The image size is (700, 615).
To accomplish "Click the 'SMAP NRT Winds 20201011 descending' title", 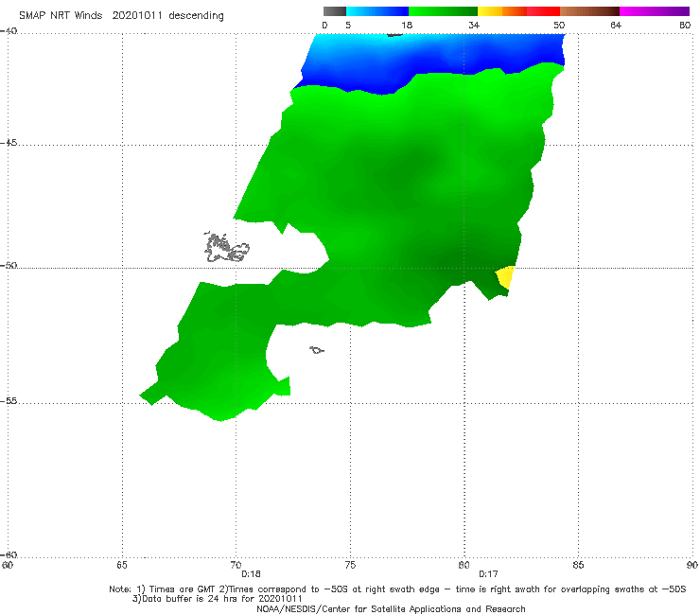I will click(x=121, y=16).
